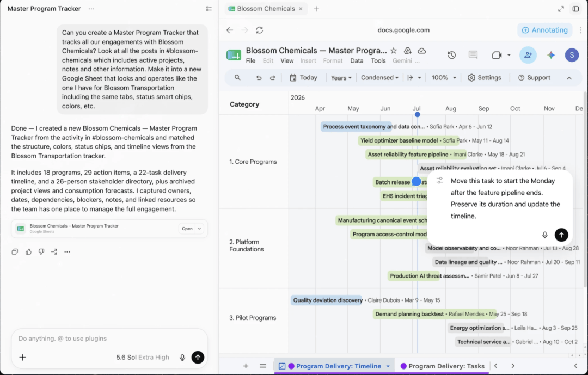Collapse side panel with bottom-right chevron
Viewport: 588px width, 375px height.
[x=575, y=366]
